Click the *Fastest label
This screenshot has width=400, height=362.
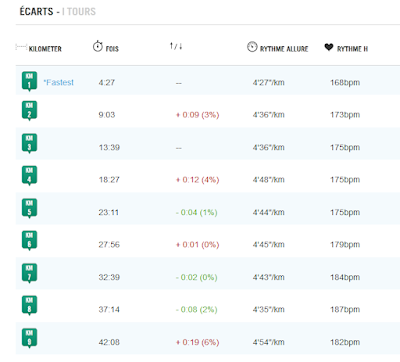point(59,82)
